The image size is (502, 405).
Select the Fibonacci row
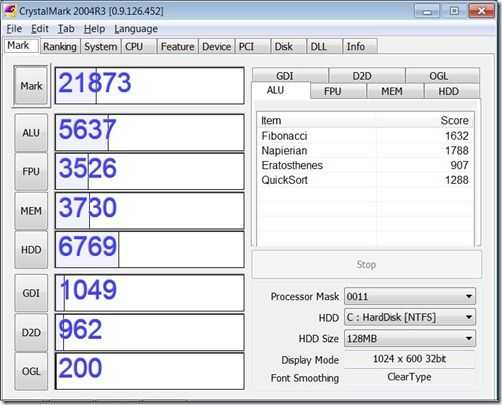click(365, 136)
